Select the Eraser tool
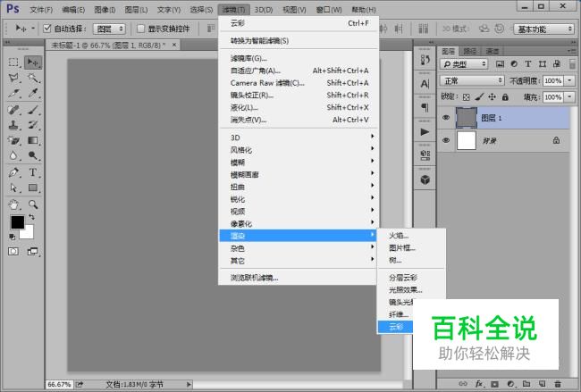Viewport: 581px width, 392px height. (13, 140)
